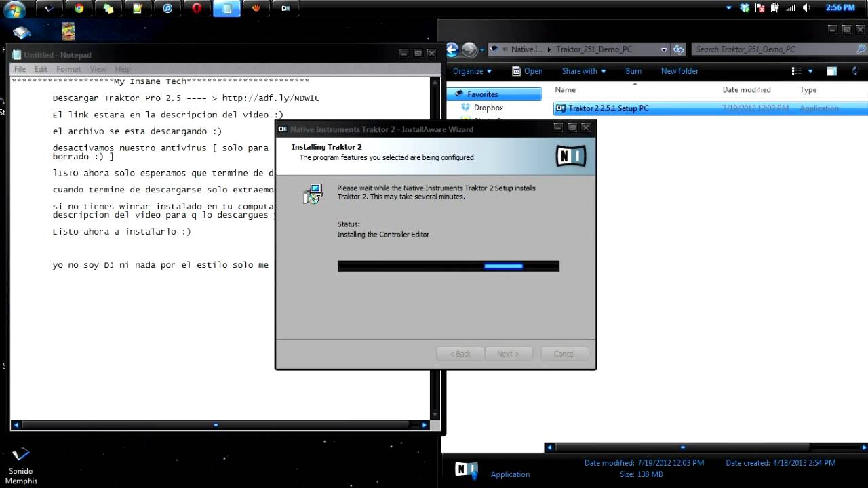Open the Action Center flag tray icon

tap(760, 8)
